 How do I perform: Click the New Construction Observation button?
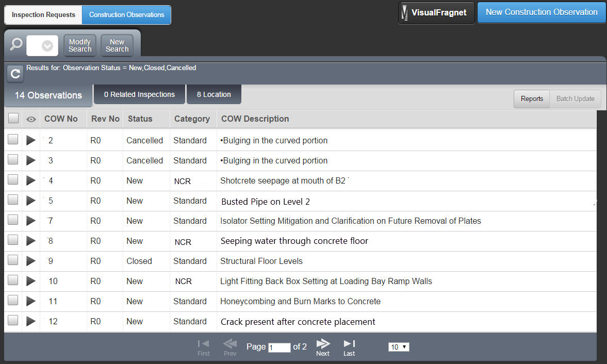tap(542, 12)
